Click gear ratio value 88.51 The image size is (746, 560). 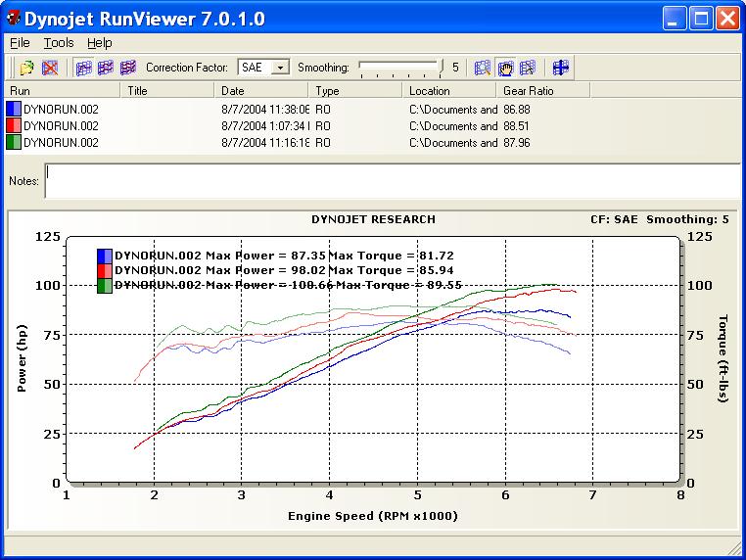click(517, 125)
